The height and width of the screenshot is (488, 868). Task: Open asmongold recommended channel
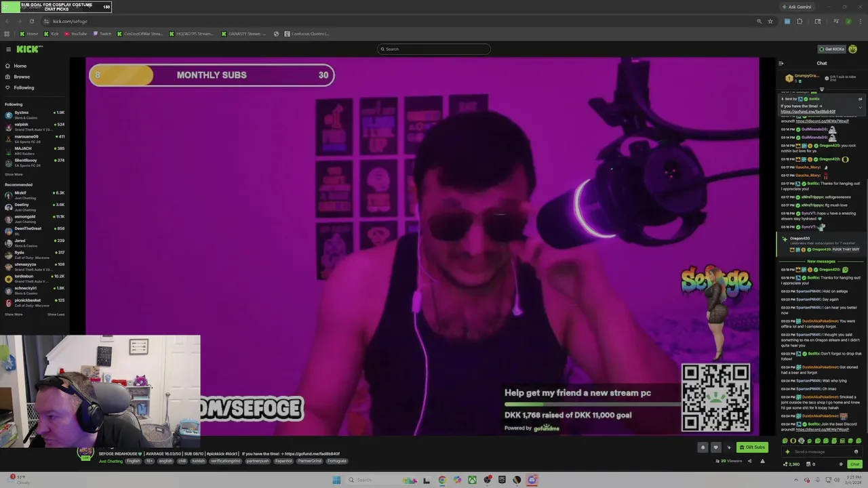click(x=35, y=218)
